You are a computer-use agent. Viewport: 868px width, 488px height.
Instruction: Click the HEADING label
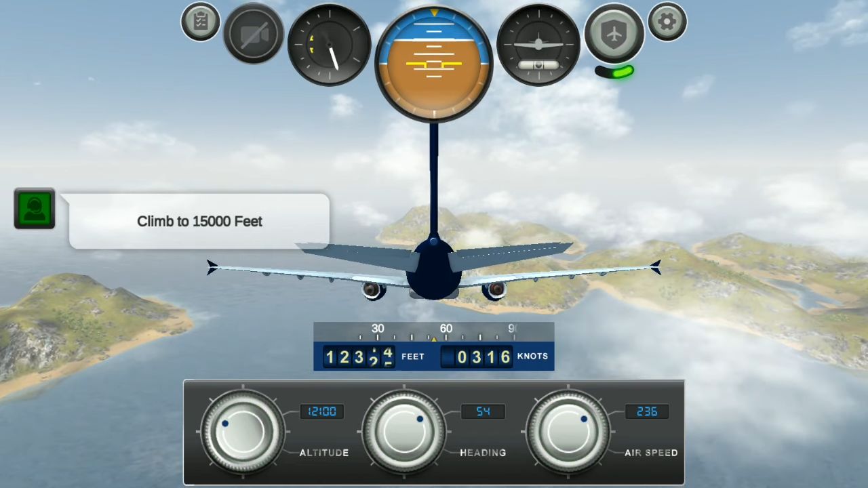483,453
